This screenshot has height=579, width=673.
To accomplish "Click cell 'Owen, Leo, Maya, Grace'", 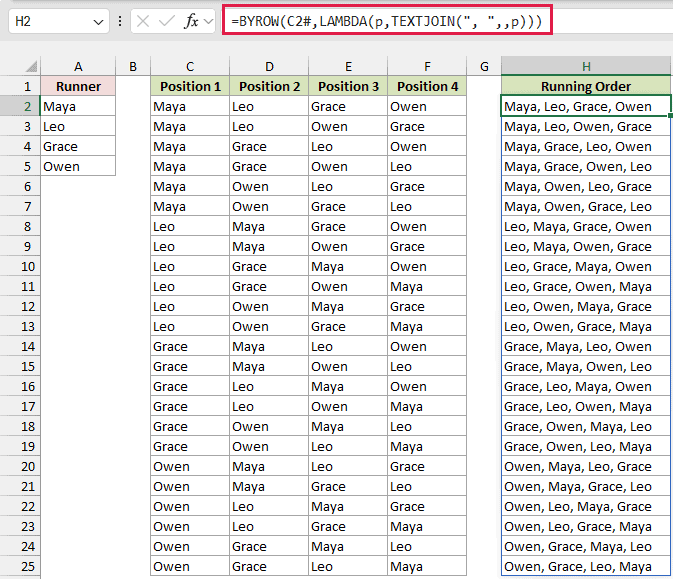I will [x=586, y=506].
